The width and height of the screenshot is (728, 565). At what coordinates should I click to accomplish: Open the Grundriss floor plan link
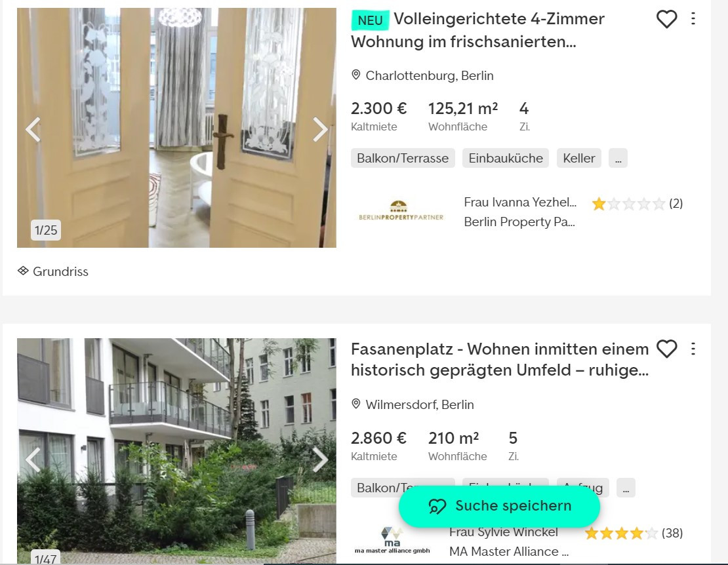pos(53,271)
